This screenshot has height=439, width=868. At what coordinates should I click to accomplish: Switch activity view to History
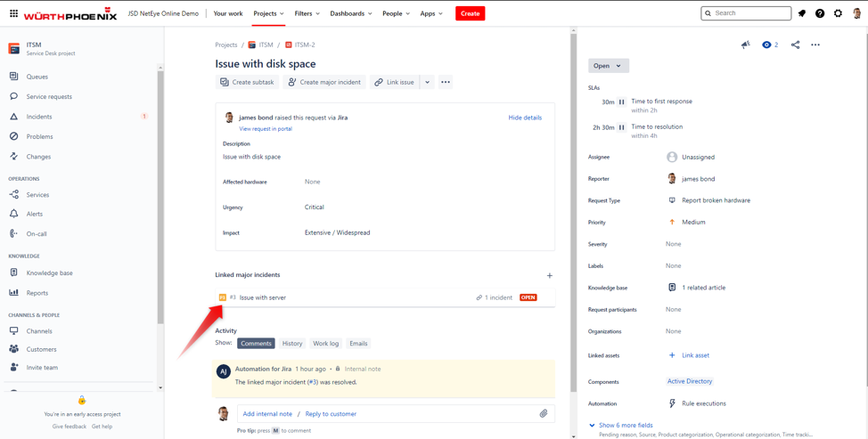point(292,344)
